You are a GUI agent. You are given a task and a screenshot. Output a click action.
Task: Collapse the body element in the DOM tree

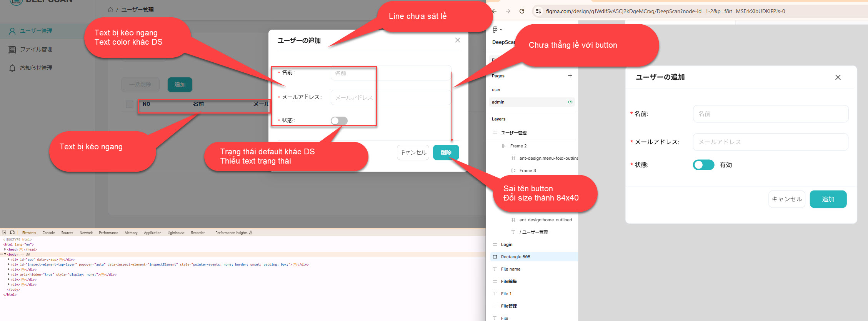pyautogui.click(x=5, y=254)
